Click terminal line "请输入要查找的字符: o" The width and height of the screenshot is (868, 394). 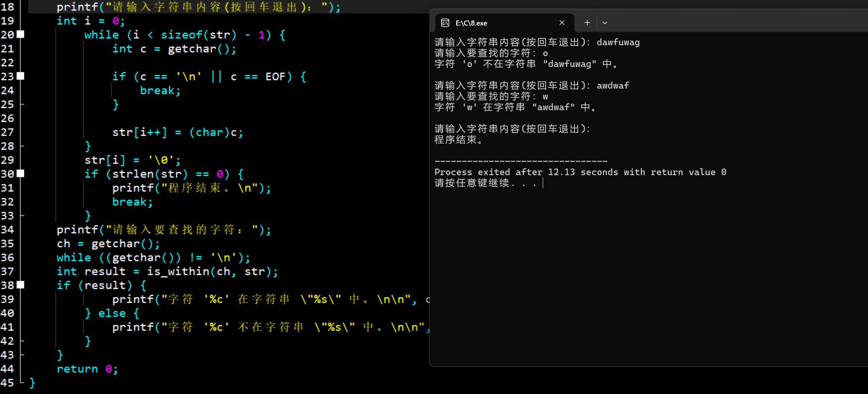(491, 53)
